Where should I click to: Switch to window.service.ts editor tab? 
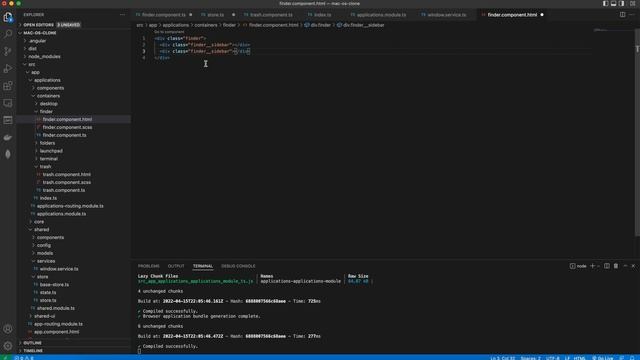(x=447, y=15)
